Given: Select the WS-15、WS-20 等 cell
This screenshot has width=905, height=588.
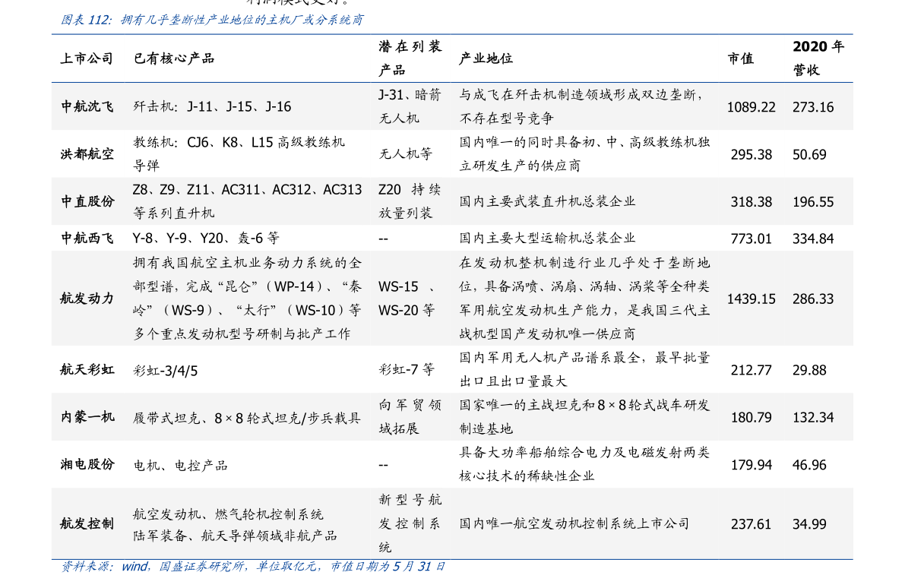Looking at the screenshot, I should pyautogui.click(x=407, y=299).
